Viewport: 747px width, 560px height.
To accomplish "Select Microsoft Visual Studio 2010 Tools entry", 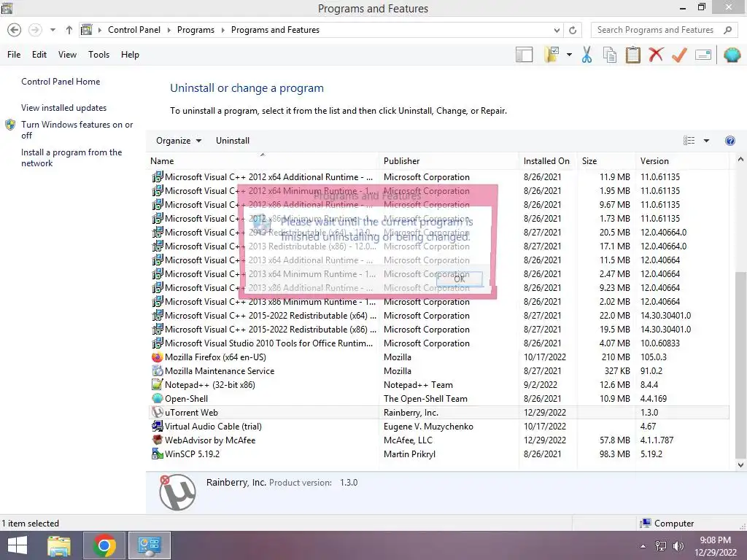I will 438,343.
